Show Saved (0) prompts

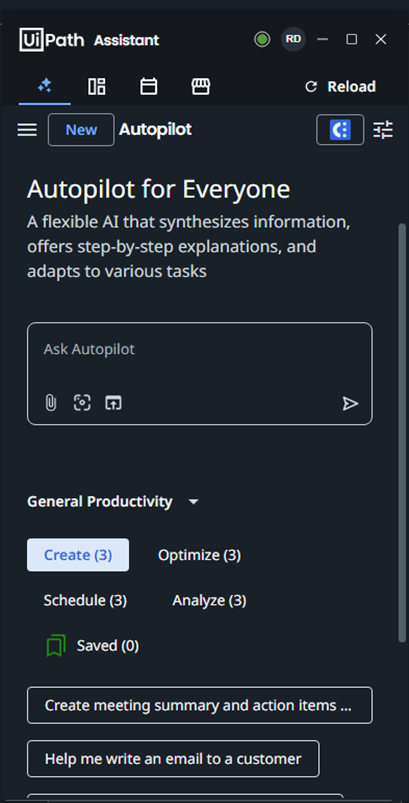point(93,646)
